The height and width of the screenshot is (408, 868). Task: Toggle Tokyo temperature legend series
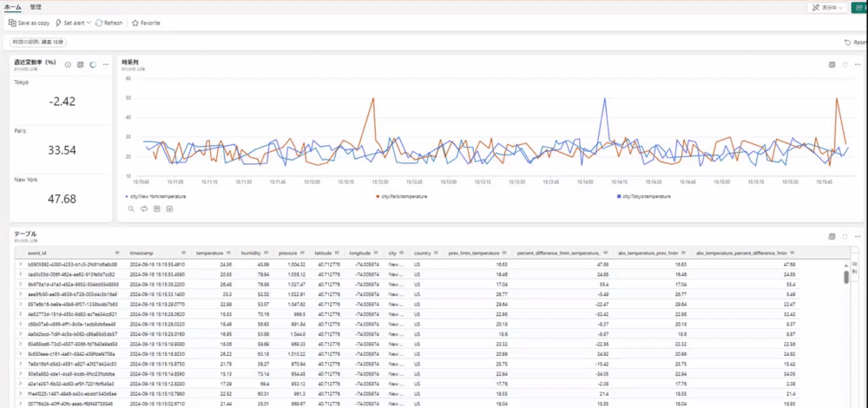644,196
